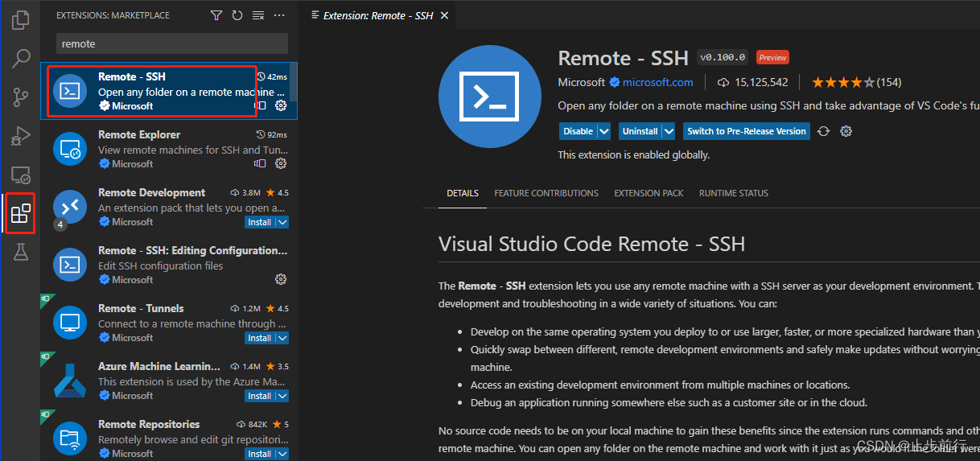Click the extensions search field containing remote
The height and width of the screenshot is (461, 980).
pyautogui.click(x=171, y=43)
